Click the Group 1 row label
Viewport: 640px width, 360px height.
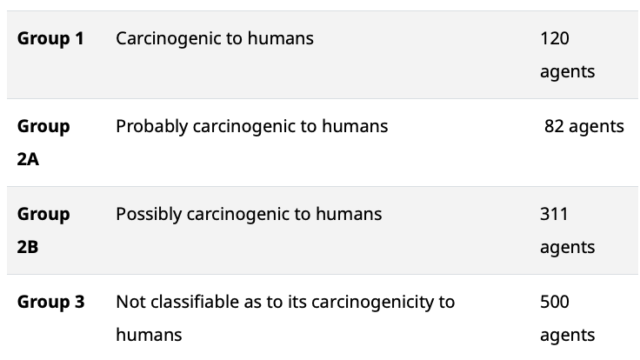click(51, 39)
